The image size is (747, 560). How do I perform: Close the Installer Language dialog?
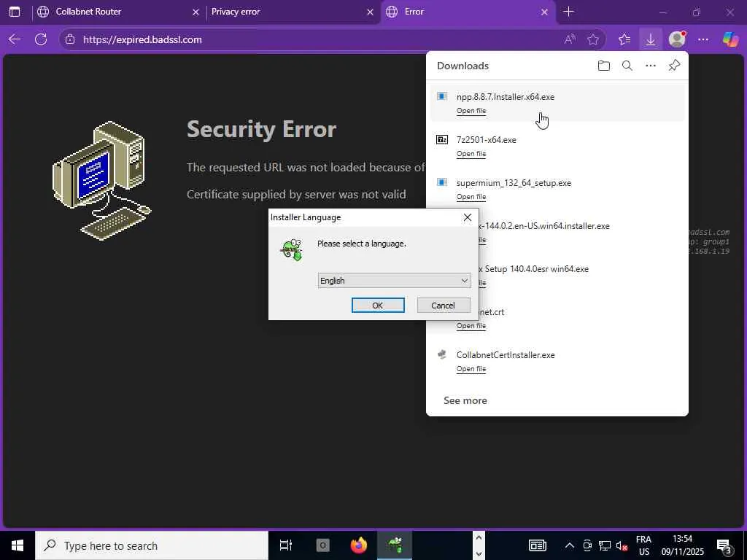click(x=468, y=217)
